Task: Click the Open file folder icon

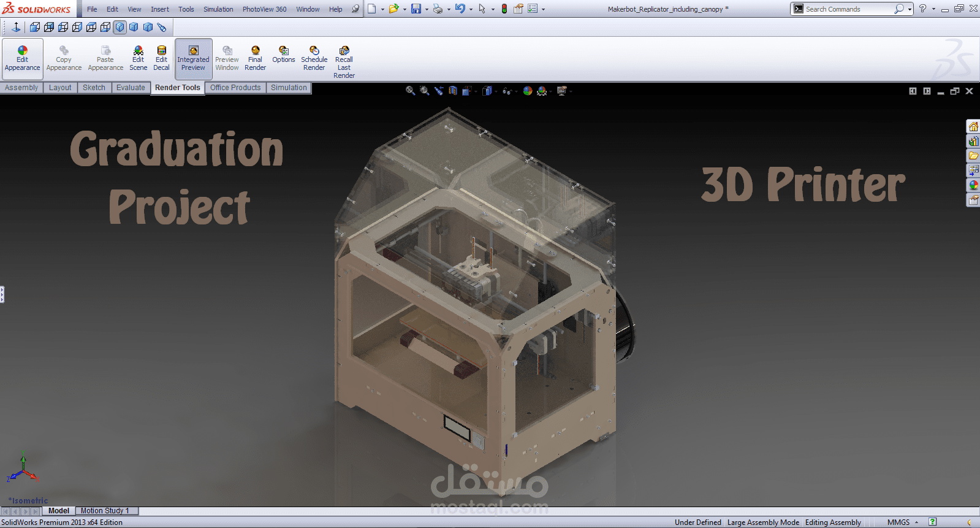Action: pos(393,9)
